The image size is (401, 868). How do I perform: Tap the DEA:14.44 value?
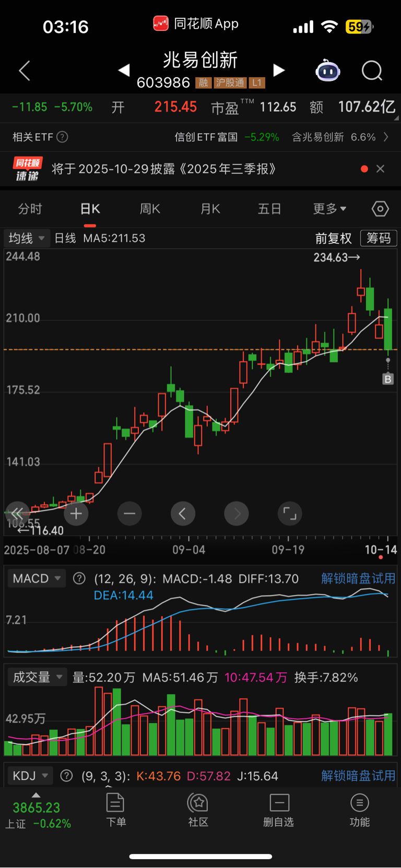pos(123,596)
